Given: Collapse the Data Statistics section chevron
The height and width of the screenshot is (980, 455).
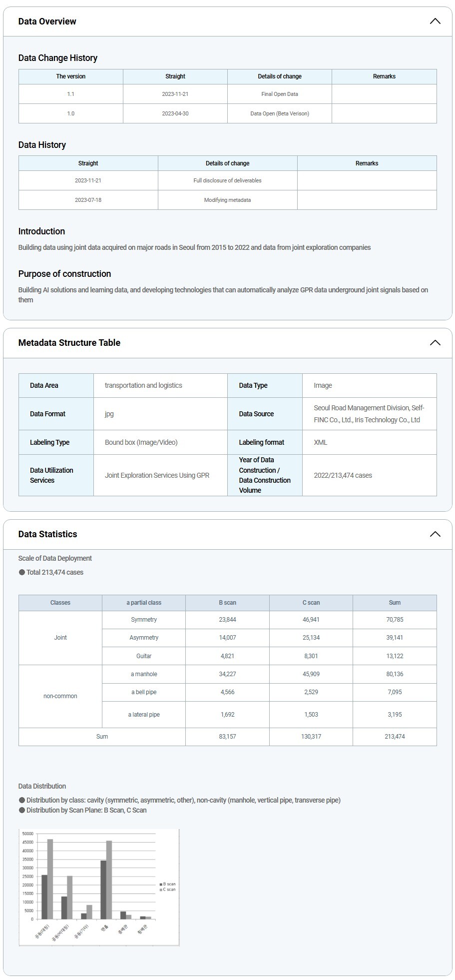Looking at the screenshot, I should [x=435, y=534].
